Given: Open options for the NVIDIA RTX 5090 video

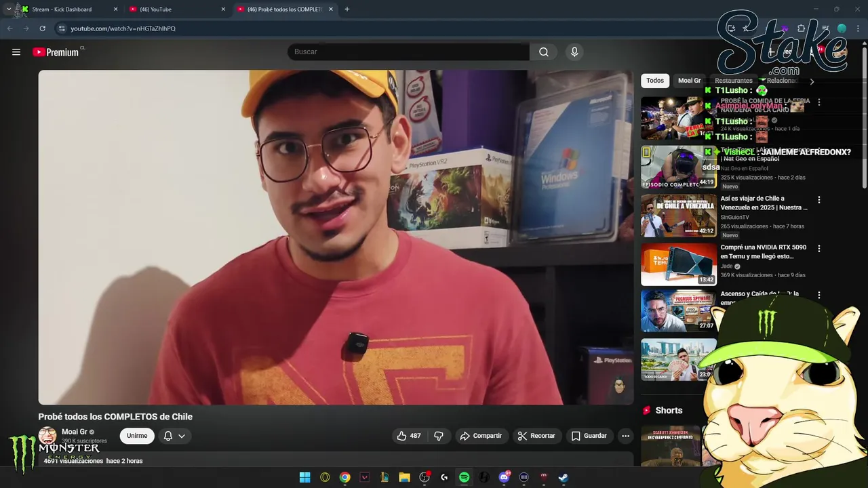Looking at the screenshot, I should point(818,249).
